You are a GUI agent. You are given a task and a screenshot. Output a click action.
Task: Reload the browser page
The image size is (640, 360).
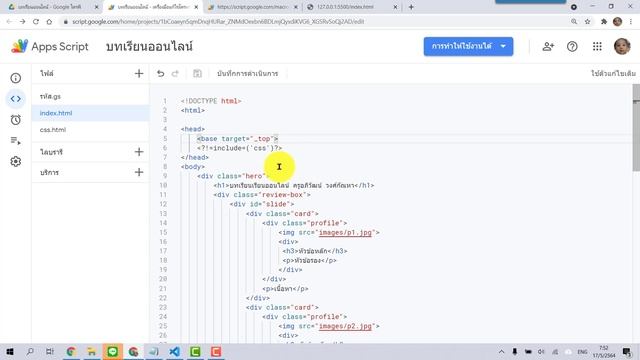(36, 22)
